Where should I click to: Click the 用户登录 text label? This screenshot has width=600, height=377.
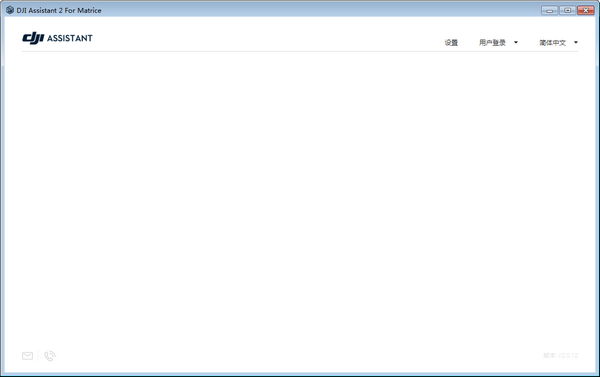pos(492,42)
